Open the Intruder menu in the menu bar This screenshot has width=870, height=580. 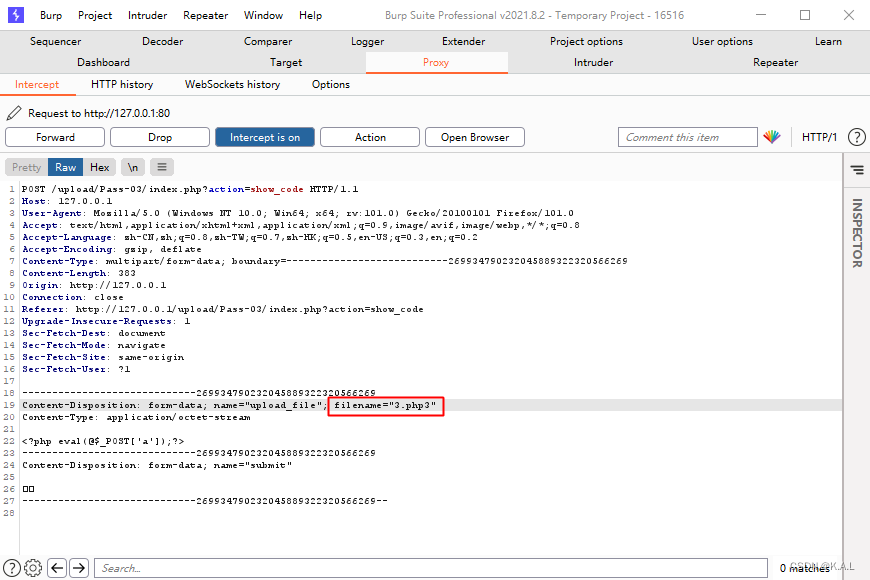[147, 16]
